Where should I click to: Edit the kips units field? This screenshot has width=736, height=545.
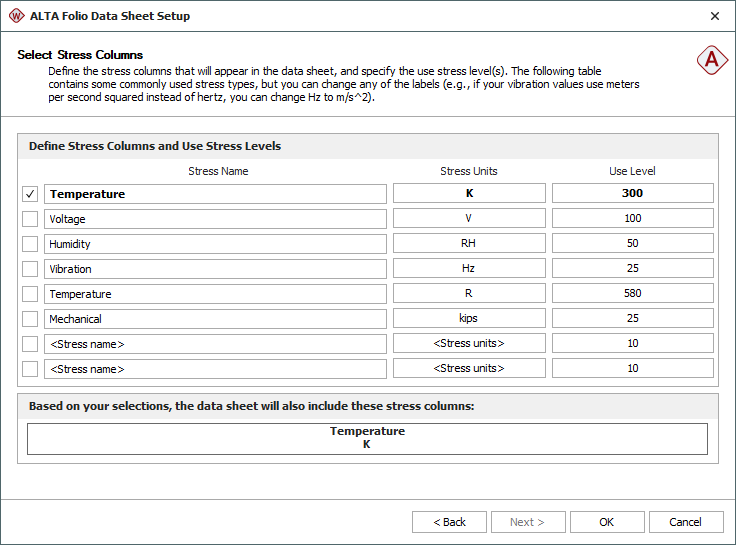[469, 319]
